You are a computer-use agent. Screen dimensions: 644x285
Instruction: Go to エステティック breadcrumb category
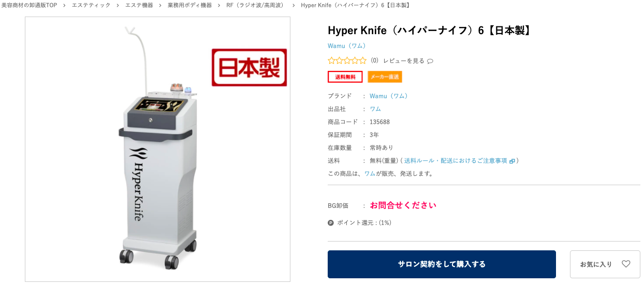click(x=91, y=5)
